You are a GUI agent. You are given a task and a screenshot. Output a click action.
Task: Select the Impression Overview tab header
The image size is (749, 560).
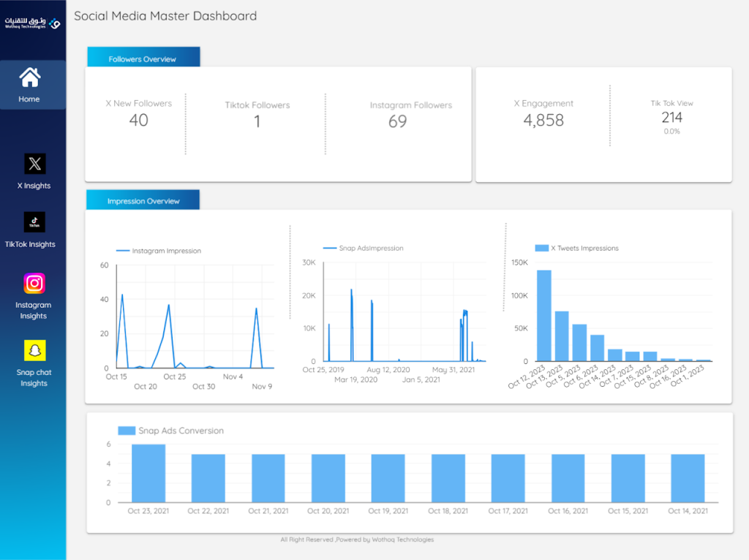143,200
